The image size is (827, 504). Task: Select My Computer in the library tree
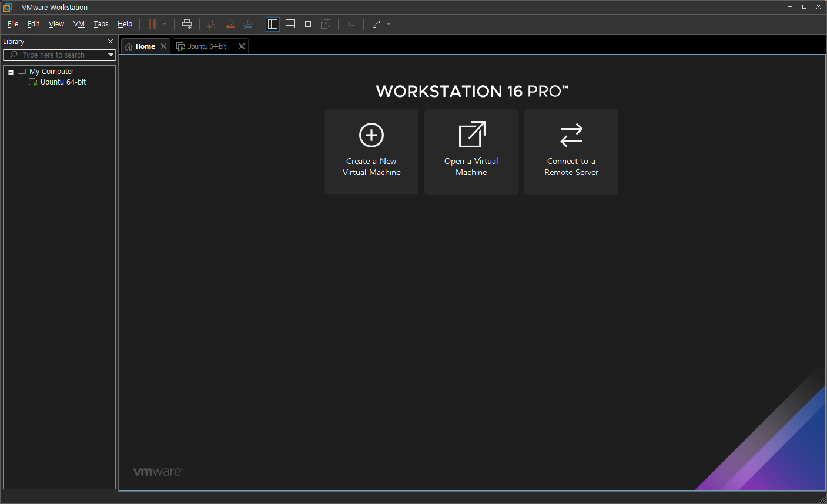click(x=51, y=72)
